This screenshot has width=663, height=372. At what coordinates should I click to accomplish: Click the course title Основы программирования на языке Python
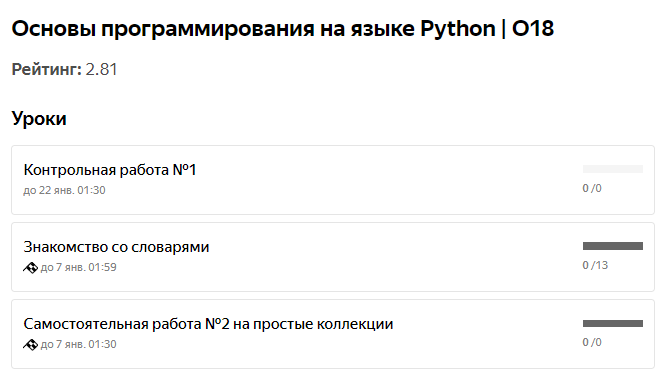click(x=253, y=29)
